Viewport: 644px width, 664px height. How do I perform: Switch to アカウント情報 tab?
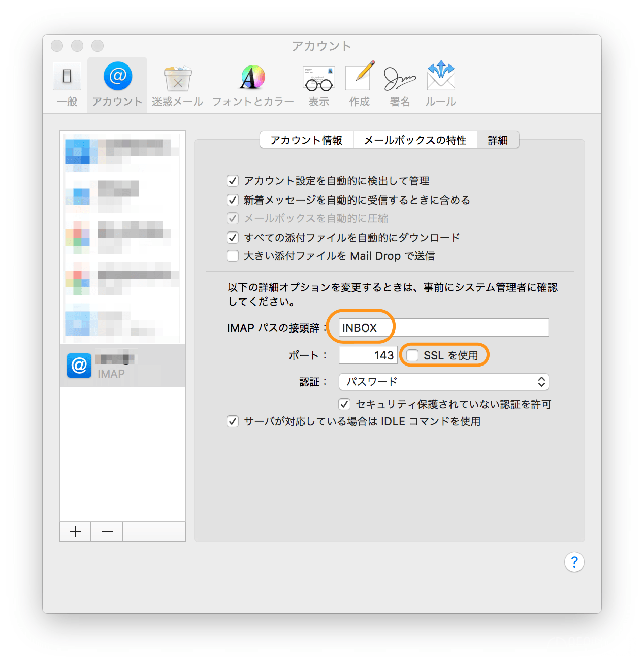[x=306, y=140]
